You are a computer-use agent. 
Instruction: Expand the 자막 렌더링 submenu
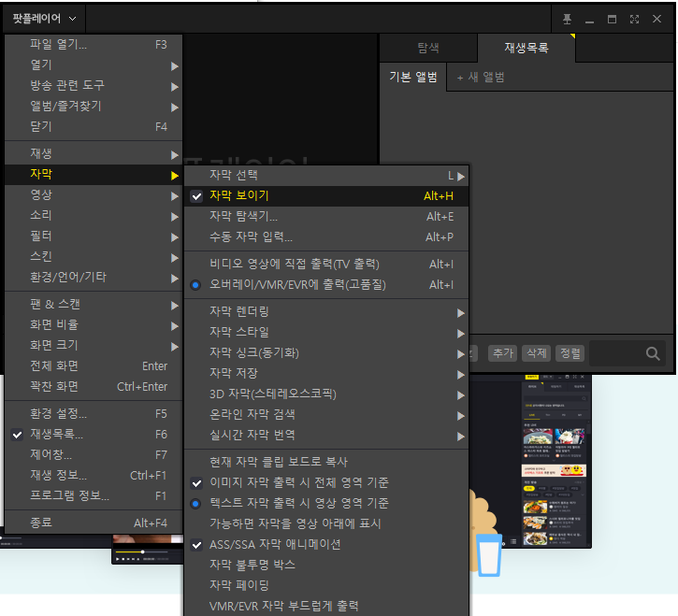click(x=239, y=311)
